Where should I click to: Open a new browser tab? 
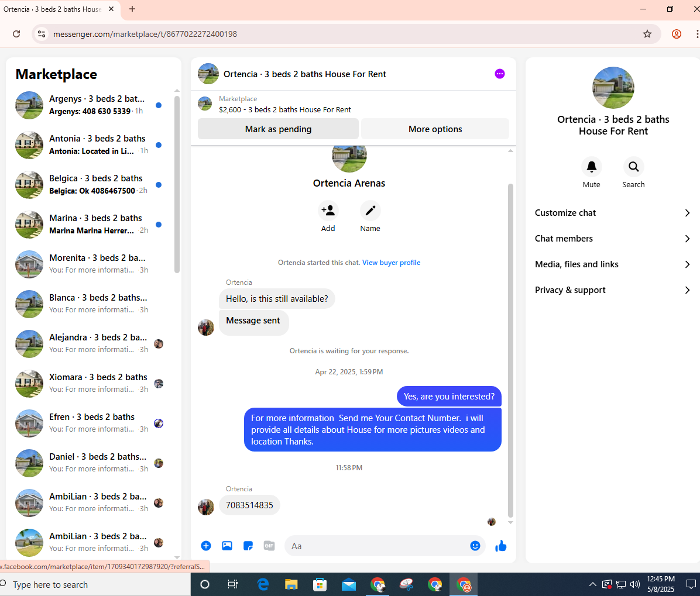click(132, 9)
